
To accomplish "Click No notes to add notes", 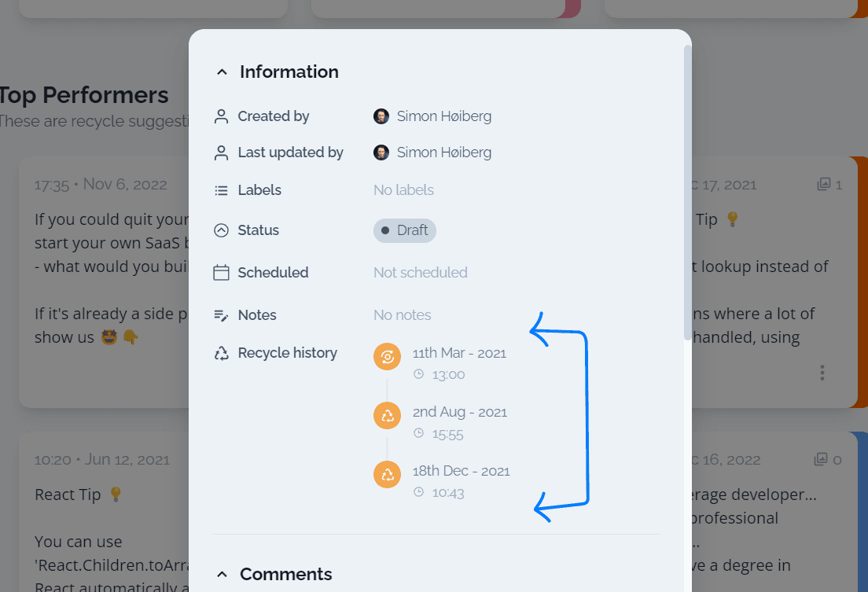I will [x=403, y=315].
